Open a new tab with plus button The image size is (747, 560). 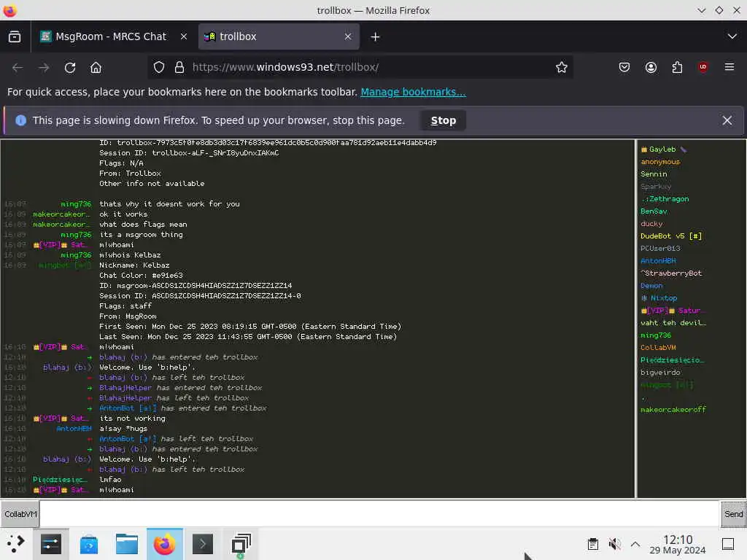375,36
